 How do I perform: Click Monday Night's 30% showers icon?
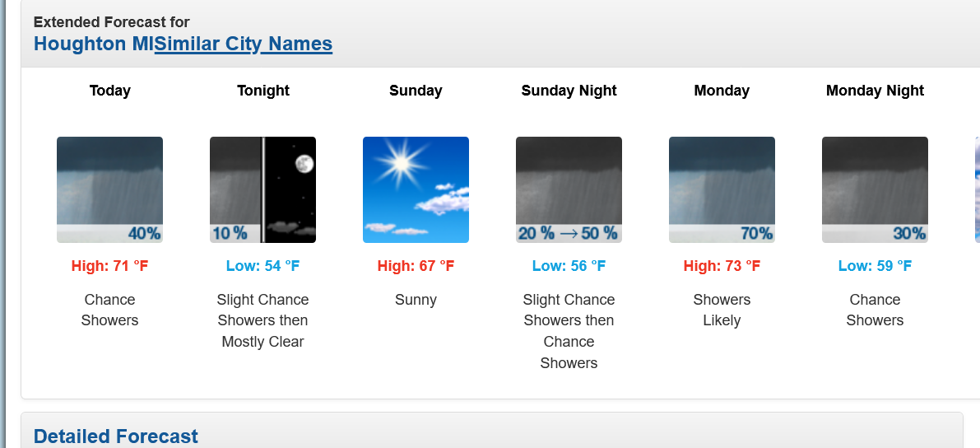click(875, 189)
